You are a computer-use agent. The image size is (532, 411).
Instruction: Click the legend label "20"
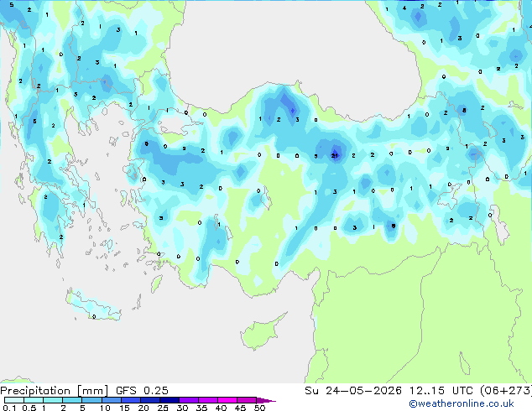143,408
